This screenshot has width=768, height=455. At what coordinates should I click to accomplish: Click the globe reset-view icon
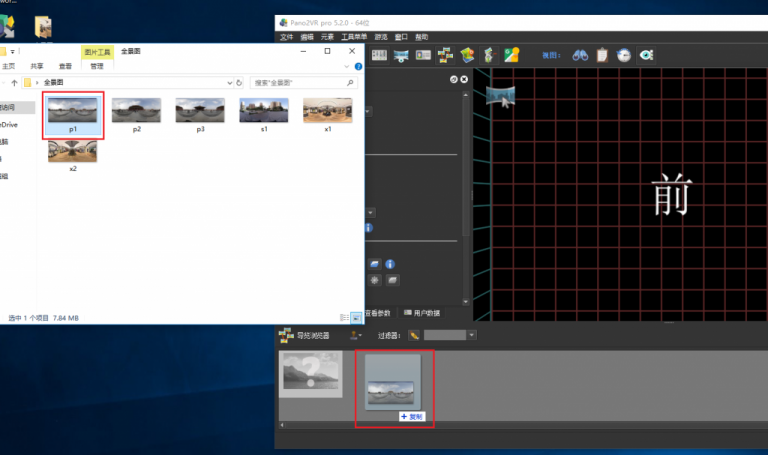coord(624,55)
